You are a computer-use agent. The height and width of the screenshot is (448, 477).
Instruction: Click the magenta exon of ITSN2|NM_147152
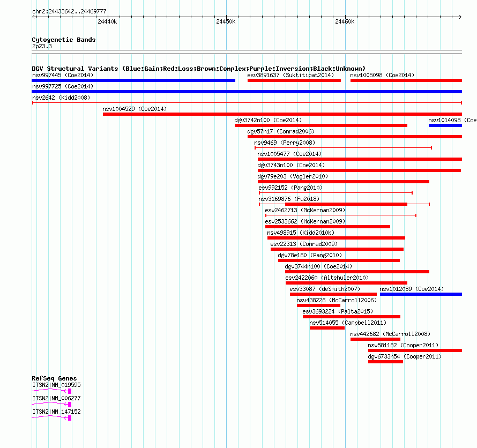[x=70, y=418]
